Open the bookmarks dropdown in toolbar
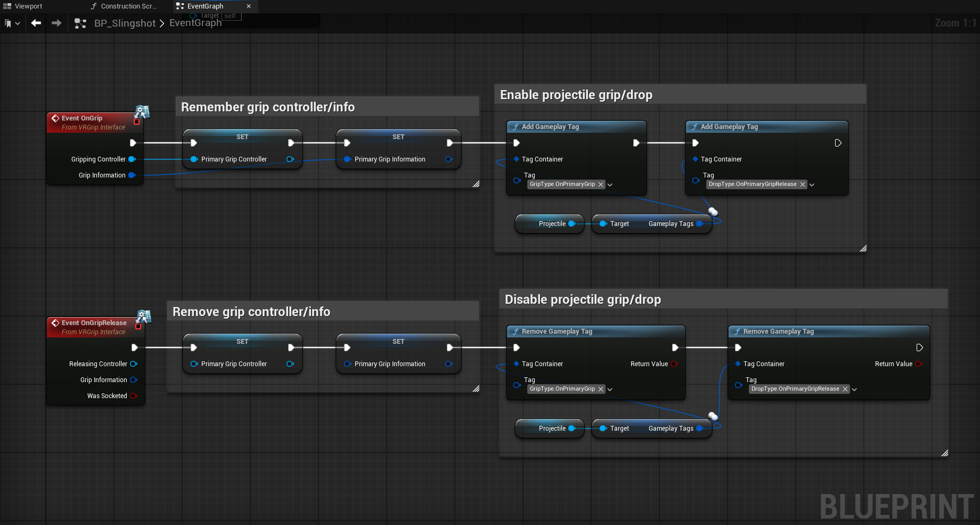This screenshot has height=525, width=980. (x=12, y=23)
